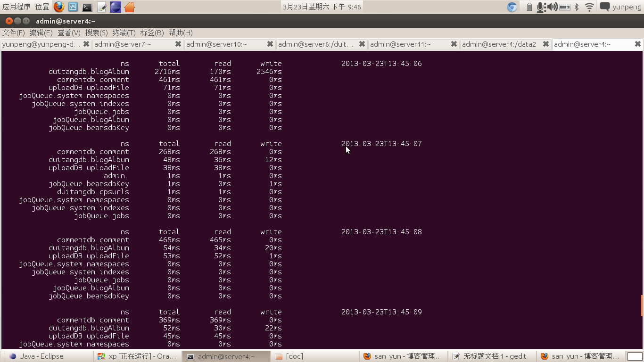Open the Home folder launcher icon
644x362 pixels.
point(130,7)
